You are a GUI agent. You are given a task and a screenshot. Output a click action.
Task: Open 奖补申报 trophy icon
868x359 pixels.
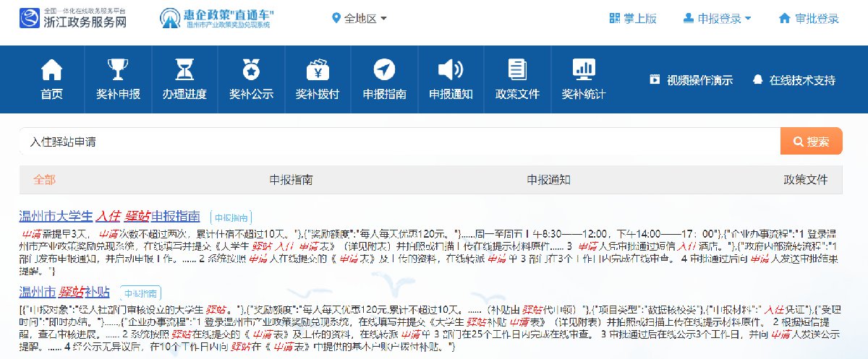(x=118, y=70)
